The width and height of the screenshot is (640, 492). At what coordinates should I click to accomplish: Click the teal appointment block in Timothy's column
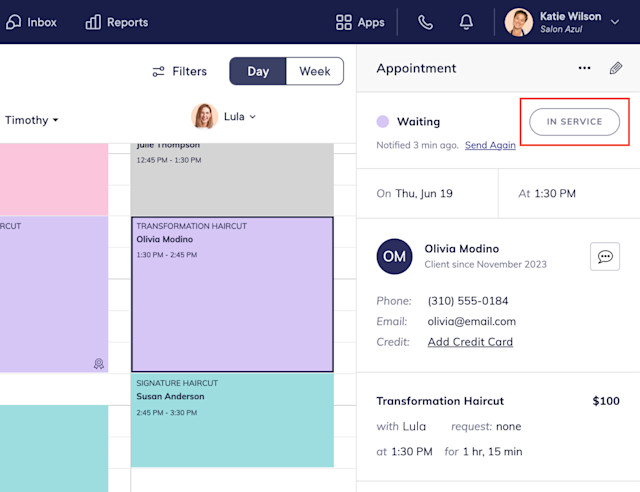coord(54,448)
